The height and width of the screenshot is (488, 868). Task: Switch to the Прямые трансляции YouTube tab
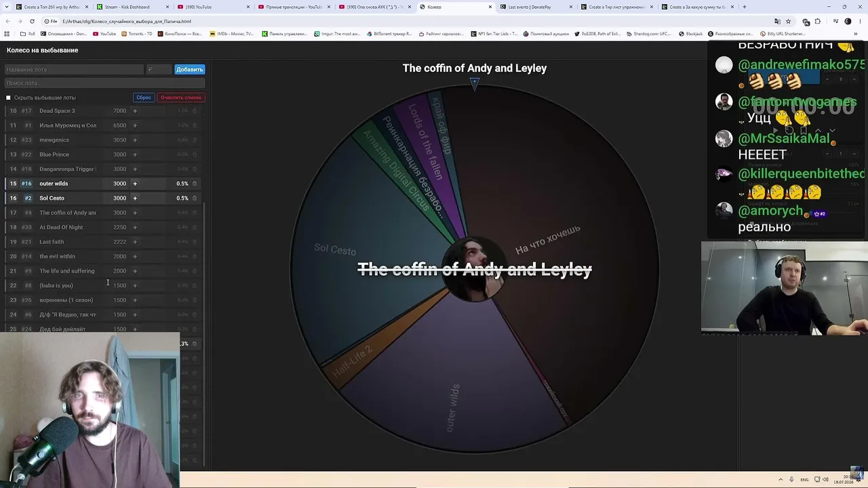294,7
